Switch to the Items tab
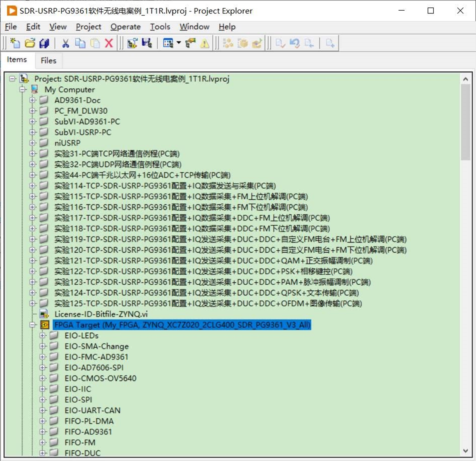476x461 pixels. [x=17, y=60]
